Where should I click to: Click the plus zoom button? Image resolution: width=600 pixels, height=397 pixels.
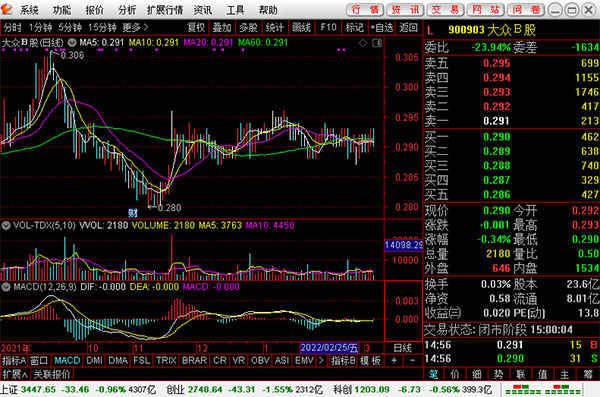coord(394,360)
